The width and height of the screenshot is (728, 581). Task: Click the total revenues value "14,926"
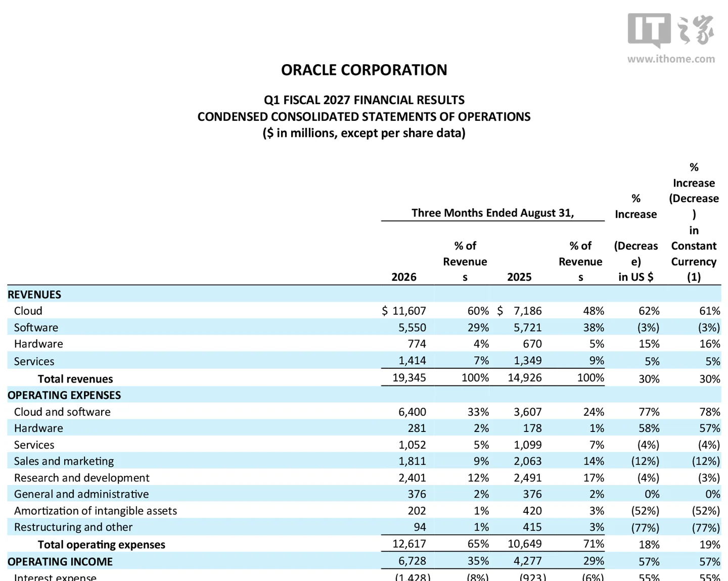click(525, 377)
